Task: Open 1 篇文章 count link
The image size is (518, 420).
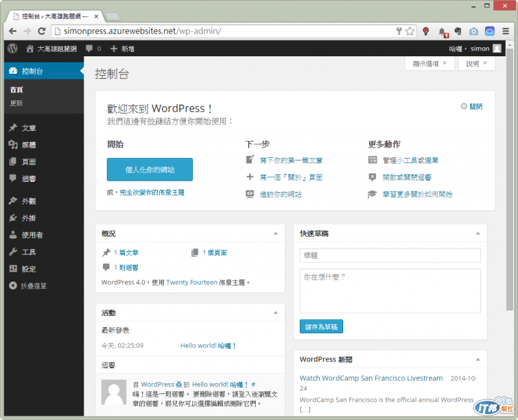Action: click(126, 252)
